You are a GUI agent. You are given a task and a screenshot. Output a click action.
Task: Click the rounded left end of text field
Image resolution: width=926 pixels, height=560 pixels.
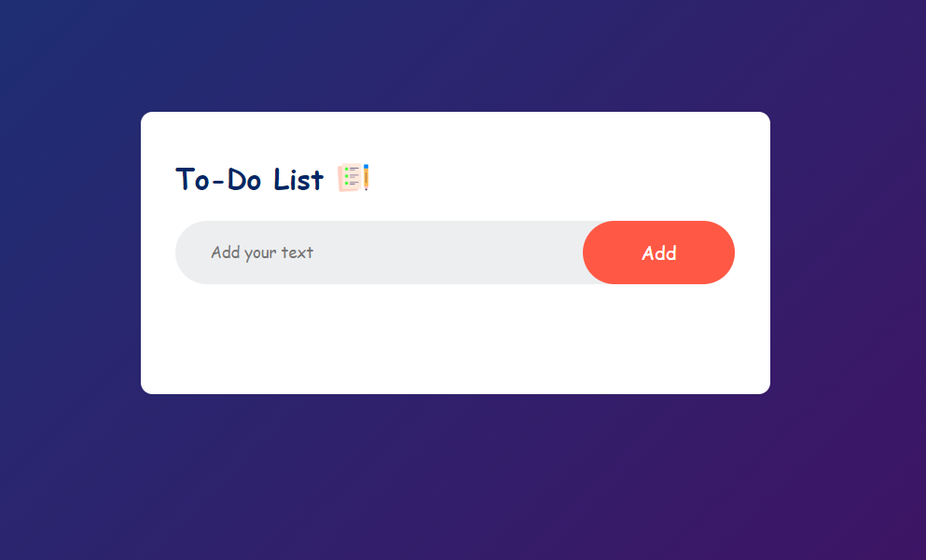(x=190, y=253)
